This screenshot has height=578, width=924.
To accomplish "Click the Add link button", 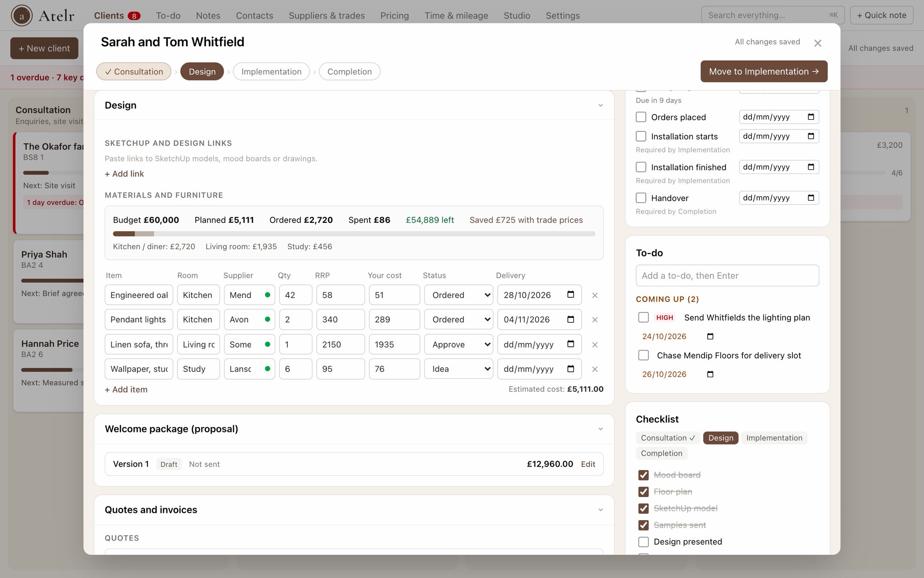I will tap(124, 174).
